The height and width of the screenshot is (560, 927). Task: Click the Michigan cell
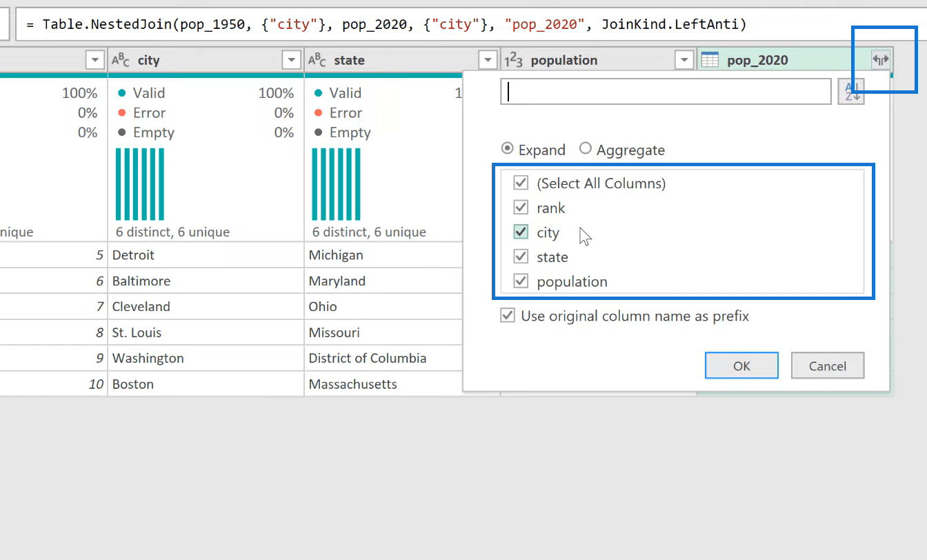(383, 255)
